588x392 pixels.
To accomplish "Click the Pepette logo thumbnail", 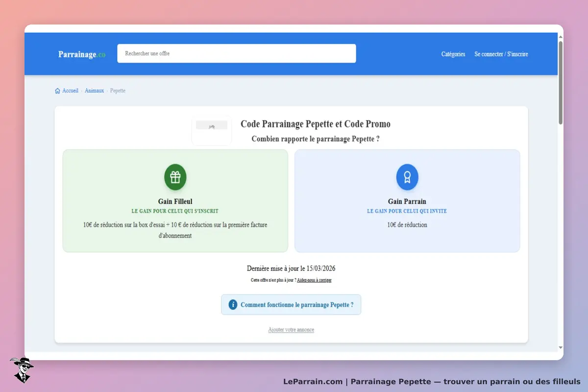I will point(212,131).
